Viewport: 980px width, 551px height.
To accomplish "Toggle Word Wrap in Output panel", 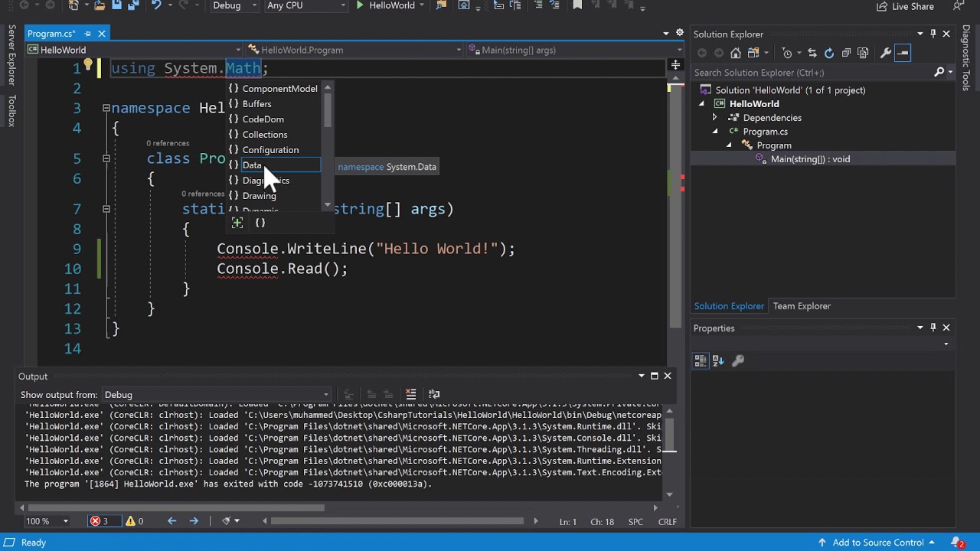I will point(434,394).
